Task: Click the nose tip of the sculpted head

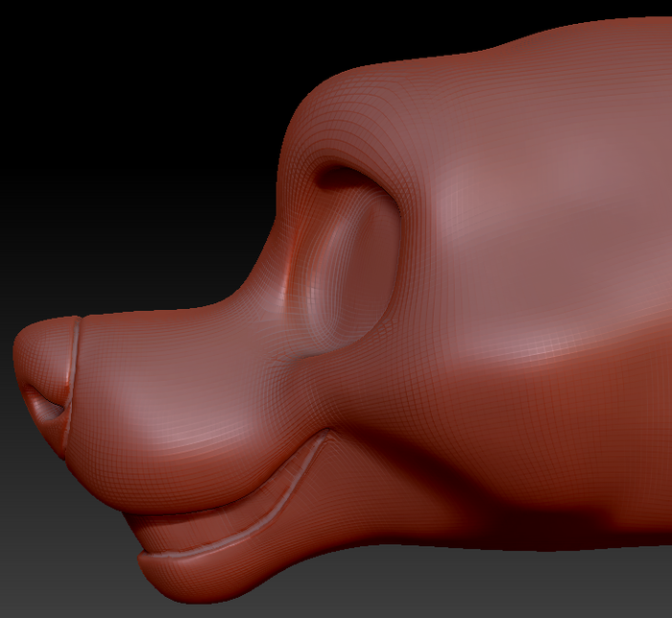Action: tap(43, 386)
